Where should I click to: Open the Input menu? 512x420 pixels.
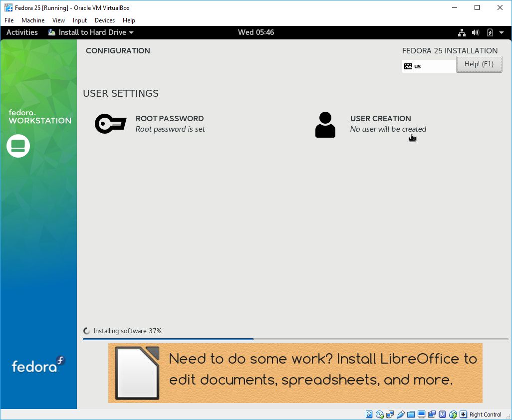coord(80,20)
